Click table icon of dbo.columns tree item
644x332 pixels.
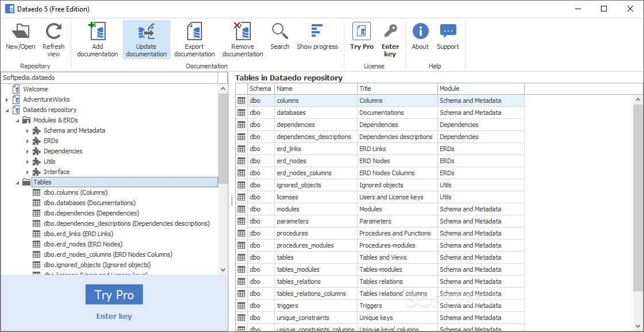[x=37, y=192]
